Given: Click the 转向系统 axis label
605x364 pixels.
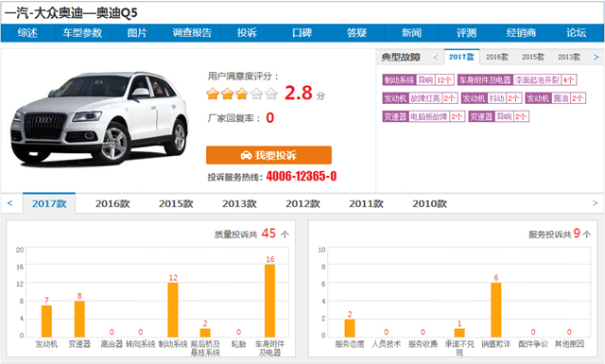Looking at the screenshot, I should (141, 344).
